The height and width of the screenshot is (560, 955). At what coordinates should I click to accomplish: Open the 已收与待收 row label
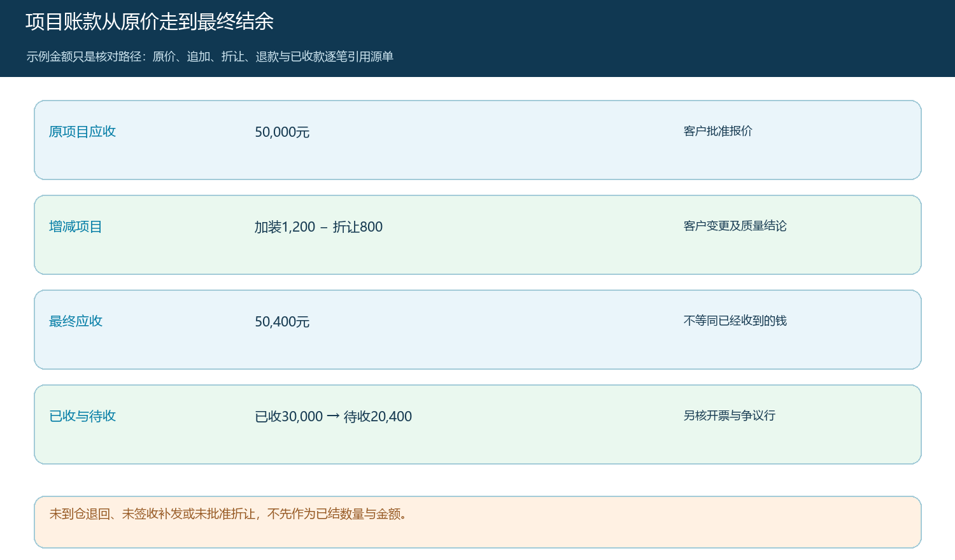(x=83, y=416)
